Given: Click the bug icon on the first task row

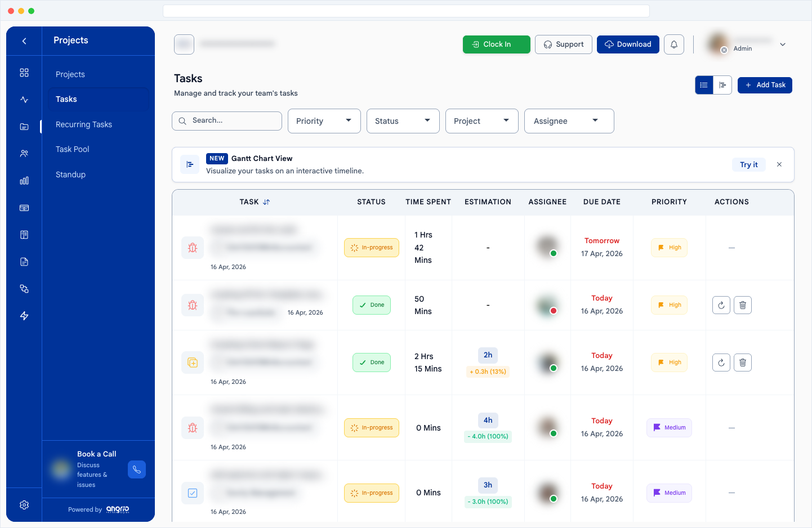Looking at the screenshot, I should (x=193, y=247).
